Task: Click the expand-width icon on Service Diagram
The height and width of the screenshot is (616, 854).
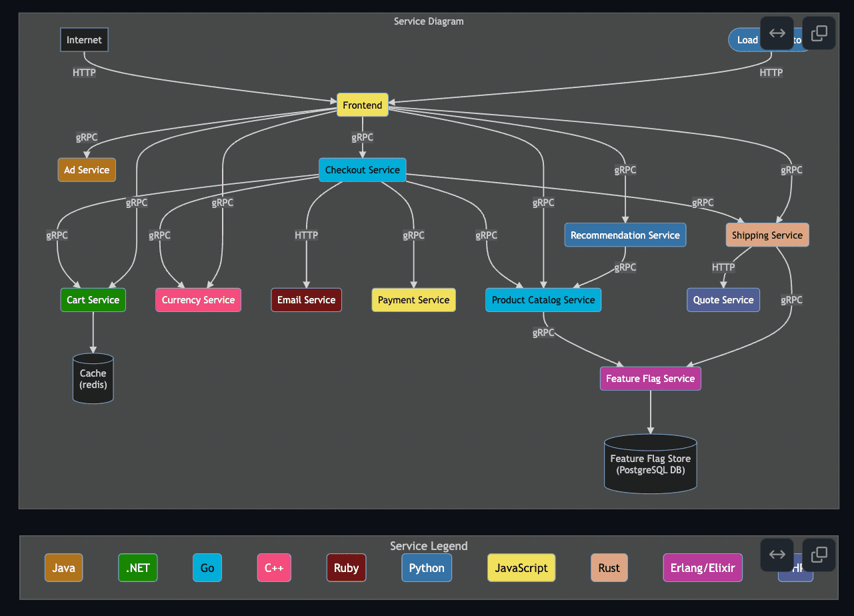Action: (x=777, y=33)
